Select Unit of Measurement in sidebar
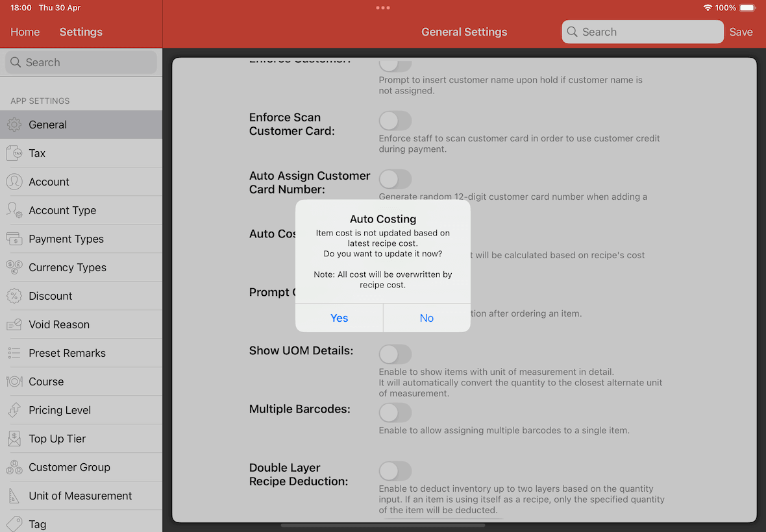766x532 pixels. tap(81, 496)
